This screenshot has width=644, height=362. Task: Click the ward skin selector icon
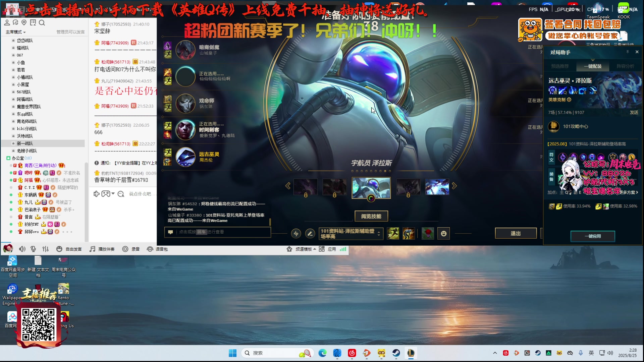(x=428, y=234)
